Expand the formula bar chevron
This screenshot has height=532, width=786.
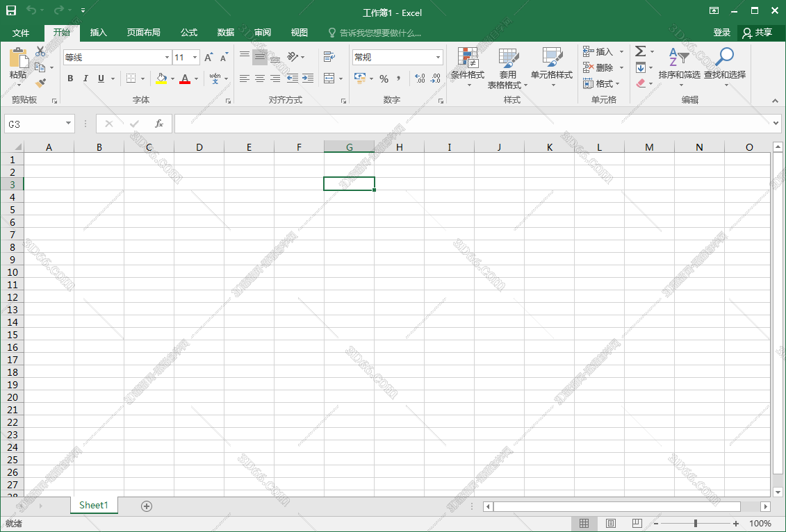point(776,124)
